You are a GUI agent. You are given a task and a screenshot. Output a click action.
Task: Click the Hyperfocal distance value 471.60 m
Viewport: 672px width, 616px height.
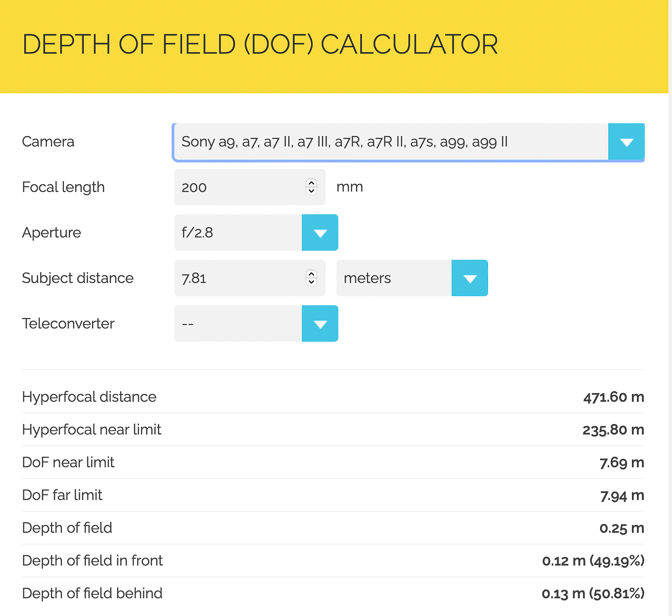[x=614, y=397]
